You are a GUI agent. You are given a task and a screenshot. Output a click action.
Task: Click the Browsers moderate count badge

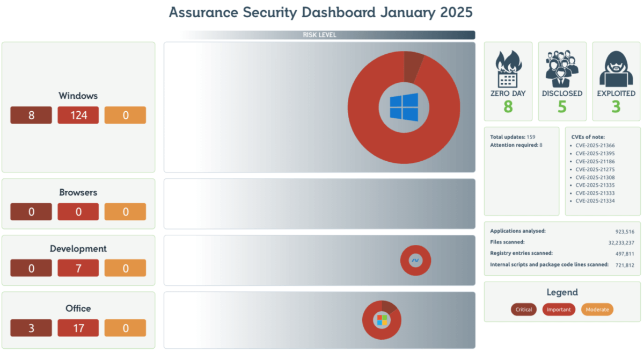click(x=125, y=212)
